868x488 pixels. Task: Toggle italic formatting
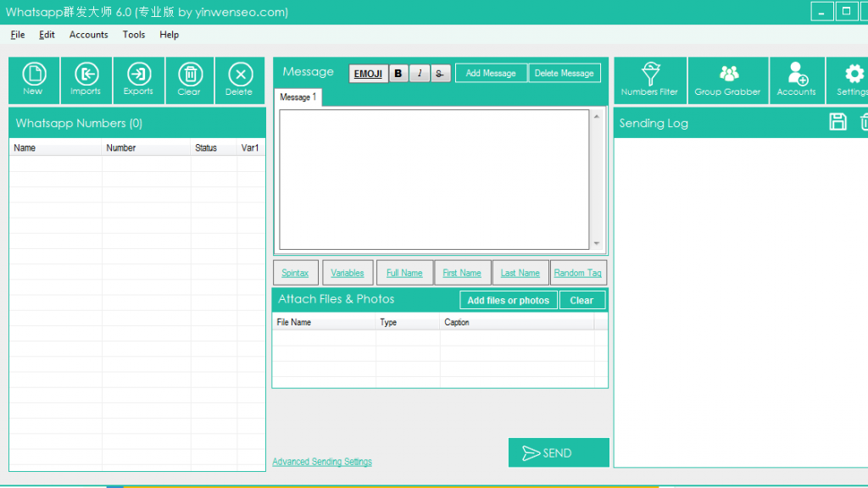click(420, 74)
